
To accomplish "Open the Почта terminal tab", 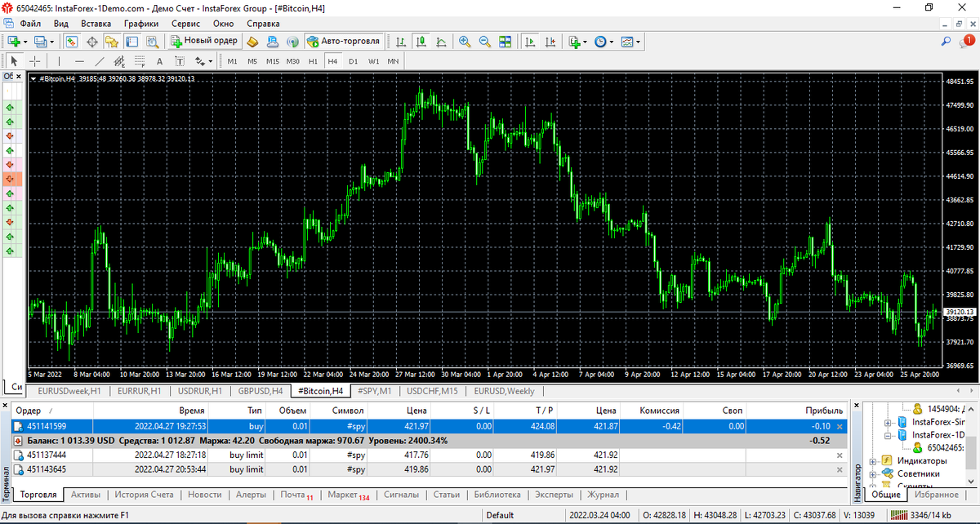I will [297, 495].
